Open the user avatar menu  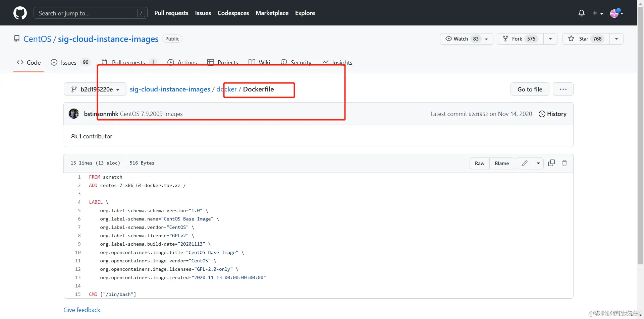click(x=616, y=13)
